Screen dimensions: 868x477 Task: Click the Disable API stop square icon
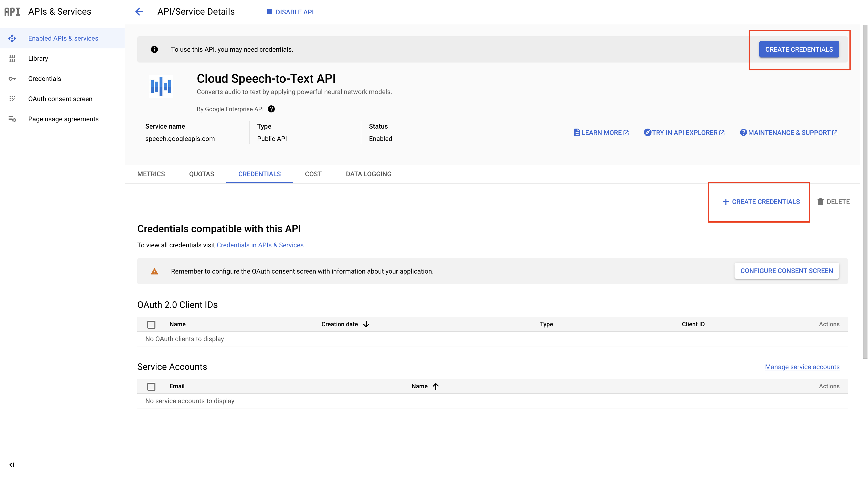[x=269, y=12]
